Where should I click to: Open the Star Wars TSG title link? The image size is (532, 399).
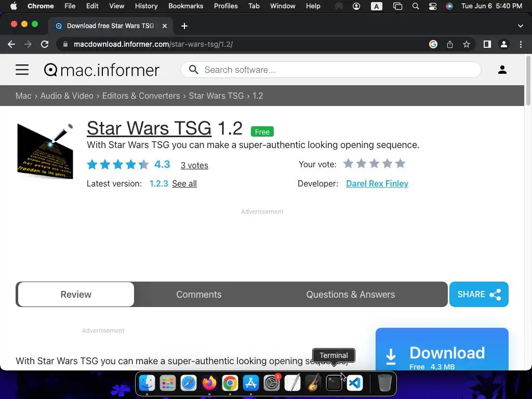(x=149, y=128)
